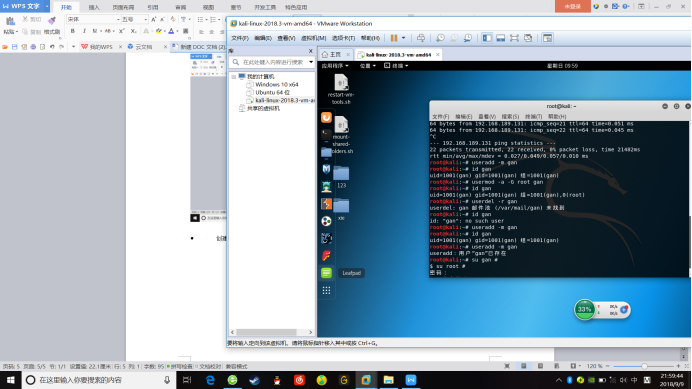
Task: Open the VMware 查看(V) menu
Action: click(286, 38)
